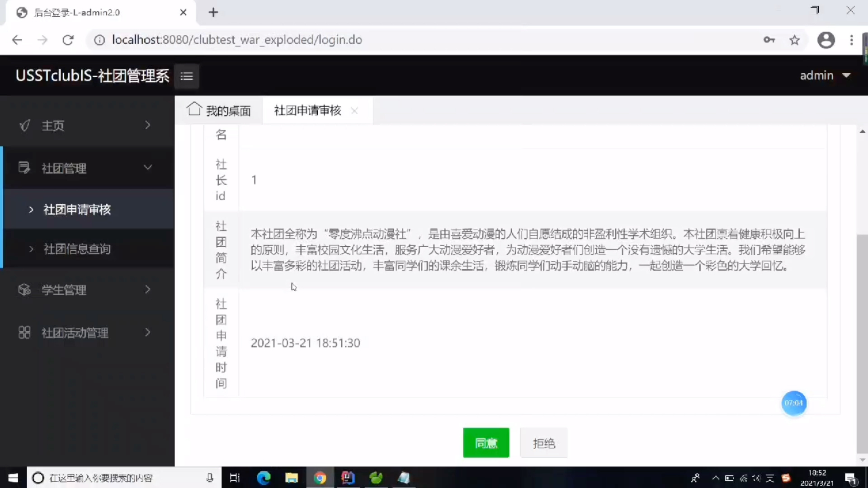Open Task View on the taskbar
The height and width of the screenshot is (488, 868).
(x=235, y=478)
